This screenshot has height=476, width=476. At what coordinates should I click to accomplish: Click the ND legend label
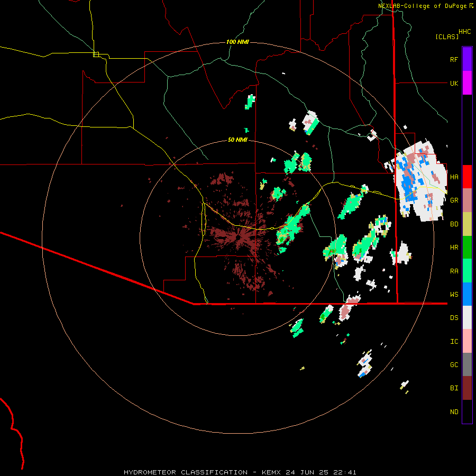pyautogui.click(x=454, y=411)
